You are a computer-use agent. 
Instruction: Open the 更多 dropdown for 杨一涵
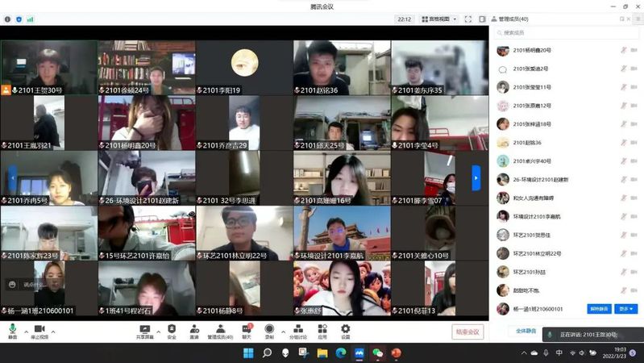point(626,309)
